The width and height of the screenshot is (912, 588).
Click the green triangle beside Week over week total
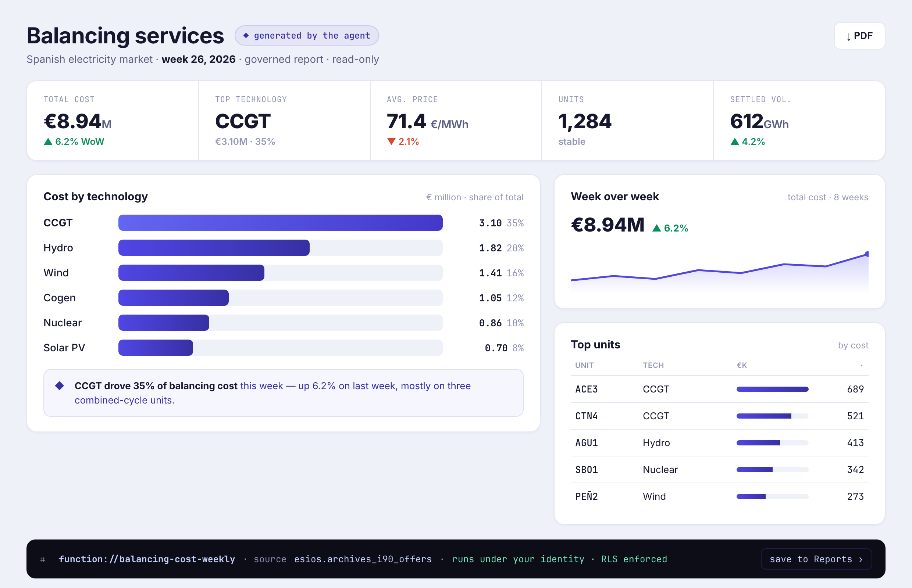(x=657, y=228)
